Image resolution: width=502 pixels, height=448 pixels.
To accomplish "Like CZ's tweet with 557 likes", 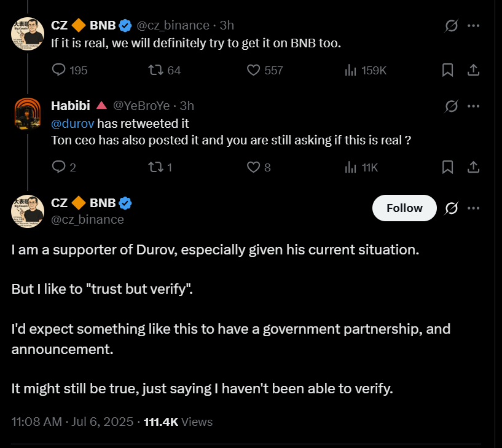I will coord(254,70).
